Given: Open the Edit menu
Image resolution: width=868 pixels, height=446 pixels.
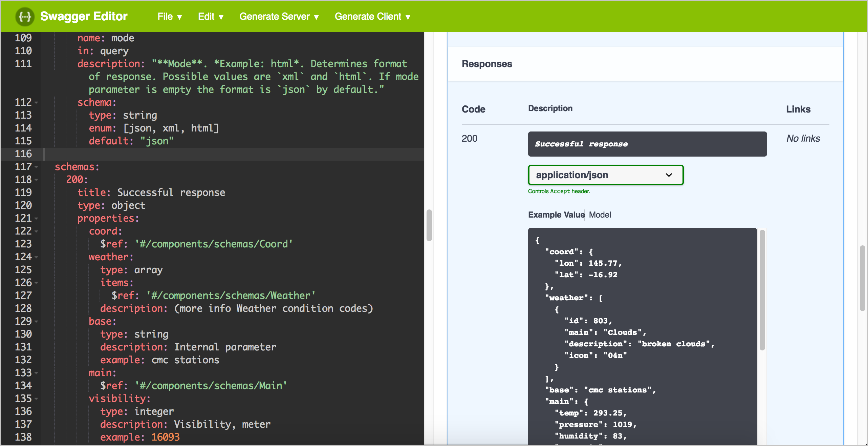Looking at the screenshot, I should click(210, 15).
